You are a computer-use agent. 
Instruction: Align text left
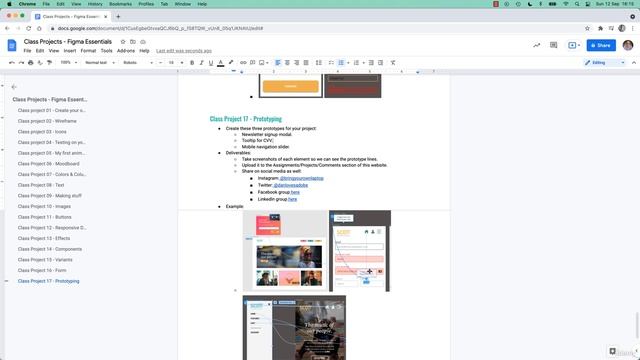[278, 63]
